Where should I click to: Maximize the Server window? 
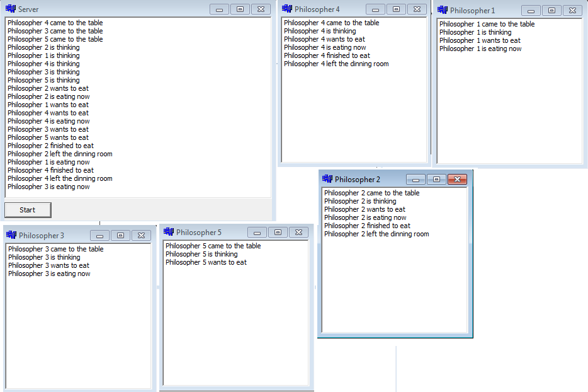(x=240, y=9)
